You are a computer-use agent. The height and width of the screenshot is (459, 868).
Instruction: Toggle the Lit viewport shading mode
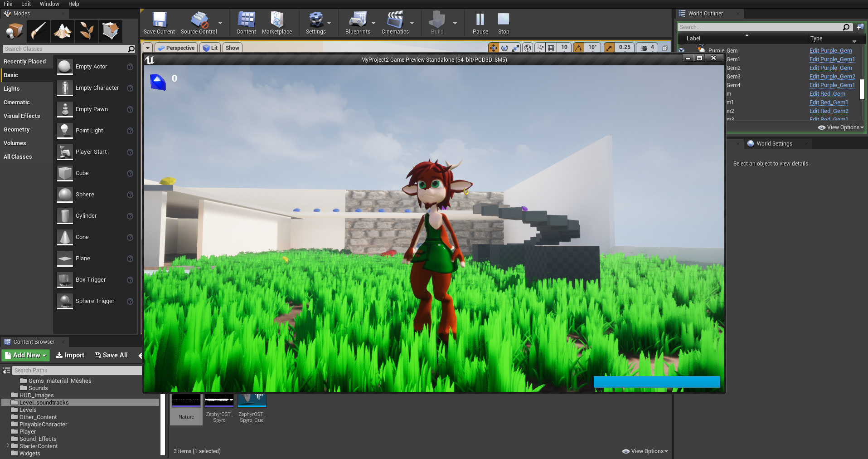tap(210, 48)
